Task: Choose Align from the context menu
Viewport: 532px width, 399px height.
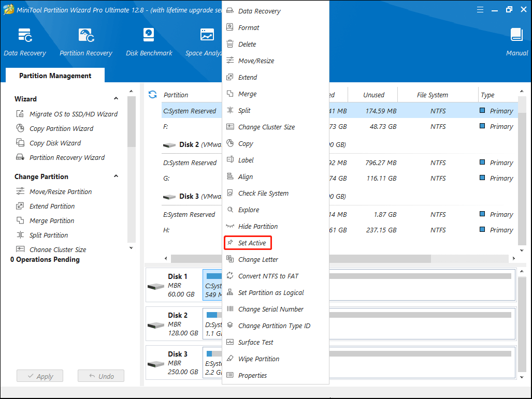Action: click(246, 176)
